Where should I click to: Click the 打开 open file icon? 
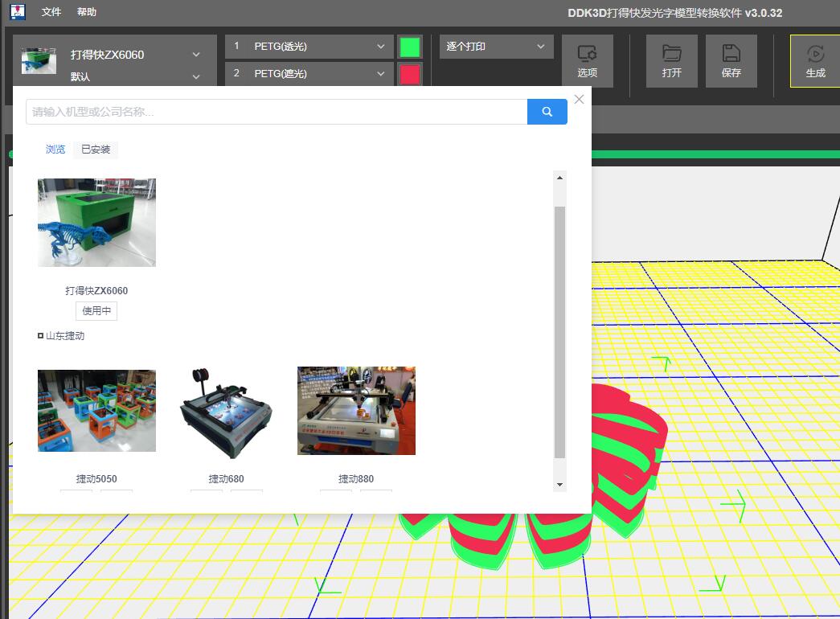click(671, 60)
